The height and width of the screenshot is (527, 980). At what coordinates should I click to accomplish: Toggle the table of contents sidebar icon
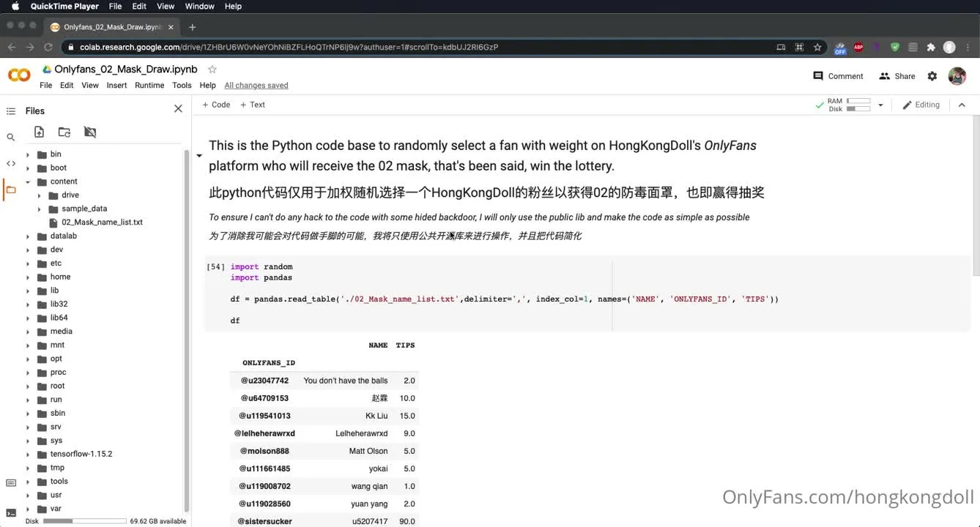click(x=11, y=111)
